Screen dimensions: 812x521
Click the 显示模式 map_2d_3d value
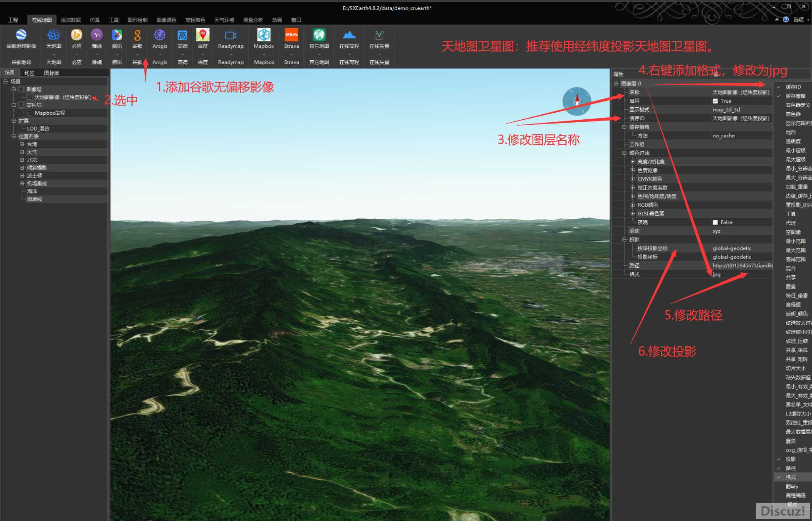(x=741, y=110)
